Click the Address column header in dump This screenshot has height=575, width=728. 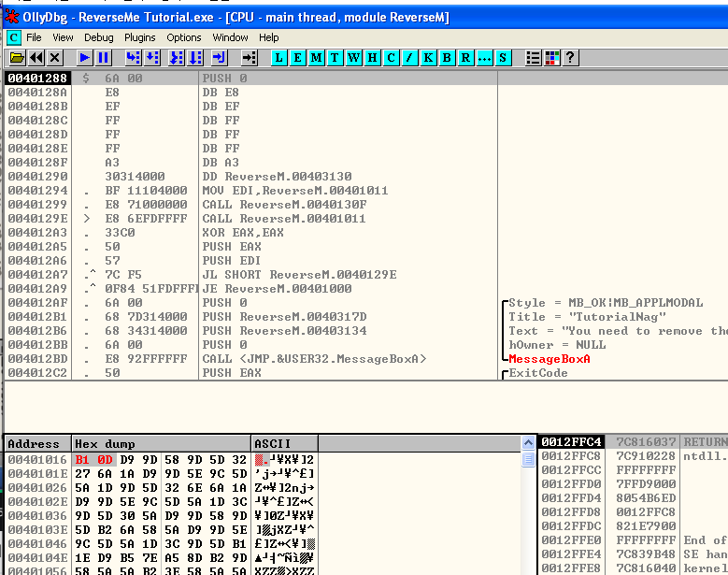tap(38, 444)
